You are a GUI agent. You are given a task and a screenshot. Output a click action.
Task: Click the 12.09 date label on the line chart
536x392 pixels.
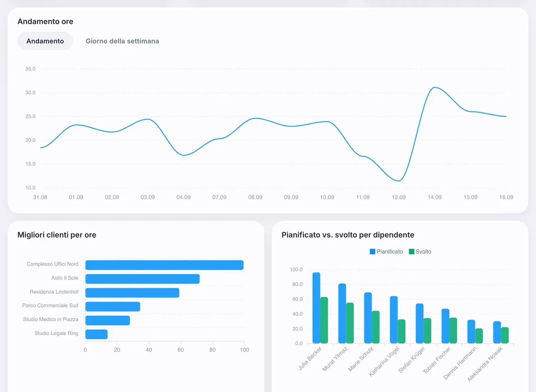coord(399,197)
